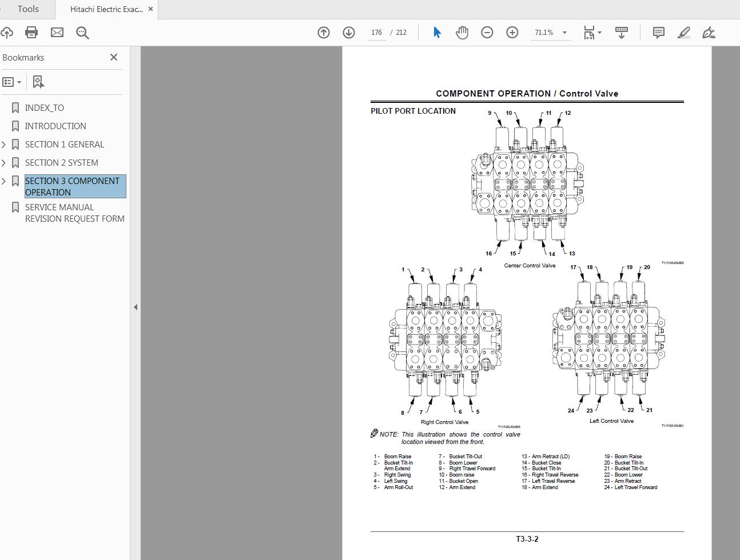Select the highlighter pen tool

pyautogui.click(x=684, y=33)
